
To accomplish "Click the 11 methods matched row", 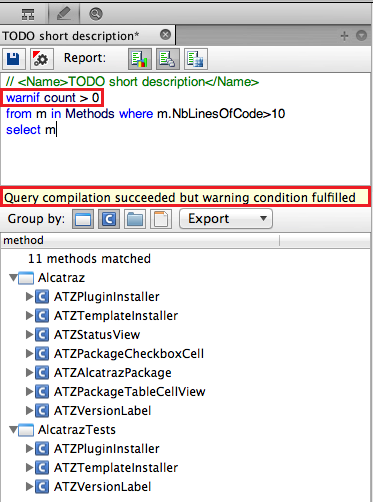I will [89, 259].
